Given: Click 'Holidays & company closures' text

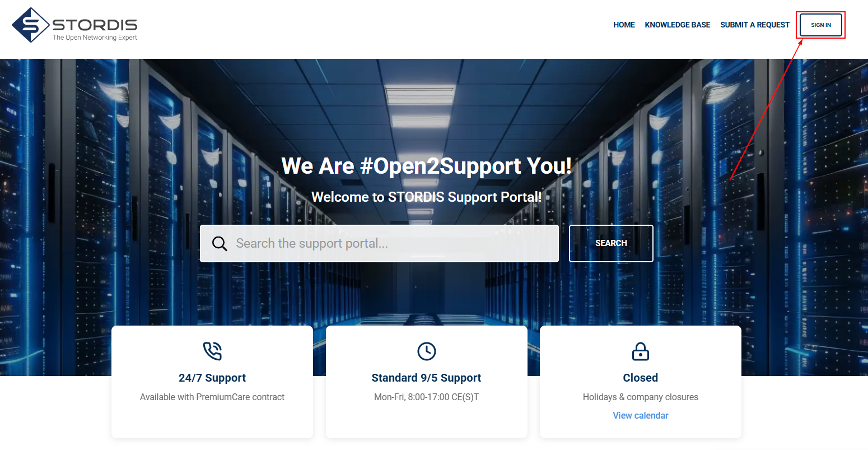Looking at the screenshot, I should pyautogui.click(x=640, y=397).
